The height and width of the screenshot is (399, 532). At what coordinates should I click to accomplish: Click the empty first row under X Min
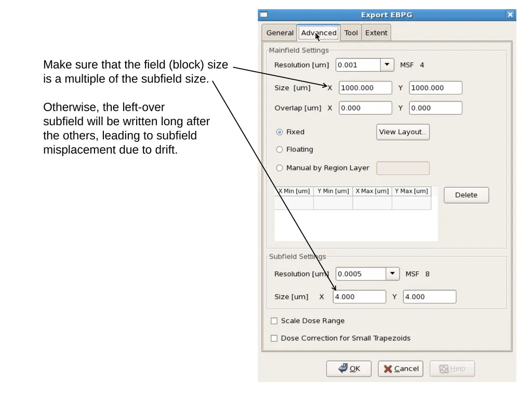[x=294, y=203]
